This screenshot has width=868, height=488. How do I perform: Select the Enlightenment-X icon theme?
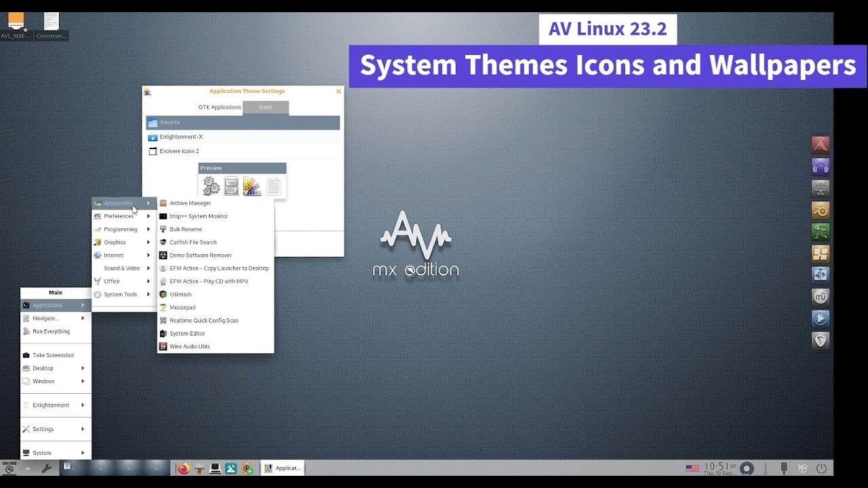[243, 137]
